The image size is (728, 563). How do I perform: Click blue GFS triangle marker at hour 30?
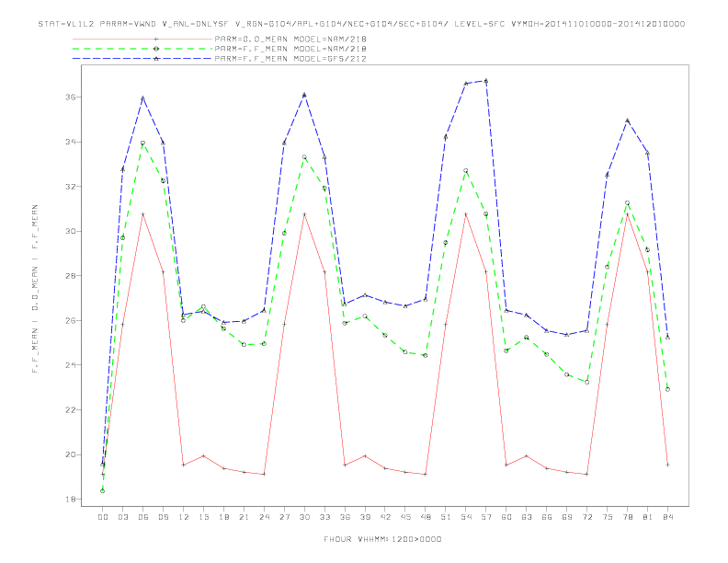tap(304, 95)
